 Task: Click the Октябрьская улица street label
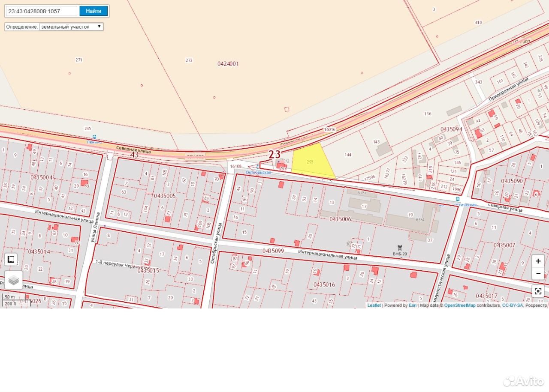[216, 242]
